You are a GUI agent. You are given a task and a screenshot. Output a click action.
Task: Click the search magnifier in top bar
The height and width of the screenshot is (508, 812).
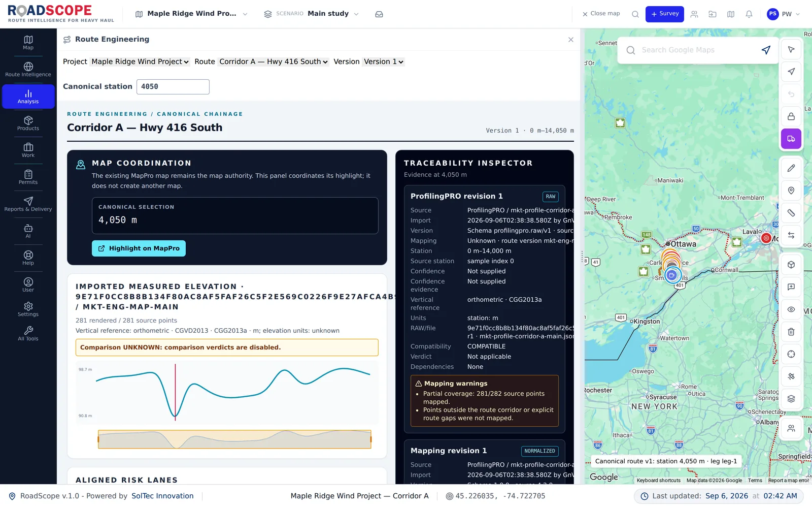tap(635, 14)
